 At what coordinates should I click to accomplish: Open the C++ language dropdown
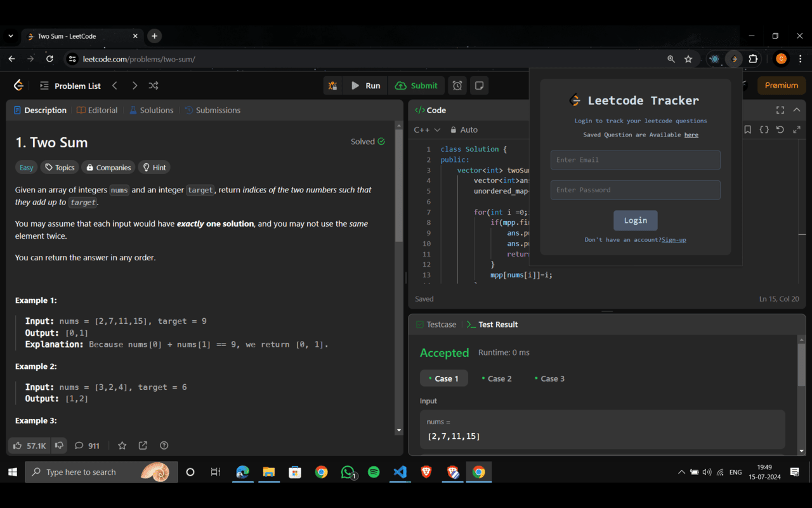427,130
